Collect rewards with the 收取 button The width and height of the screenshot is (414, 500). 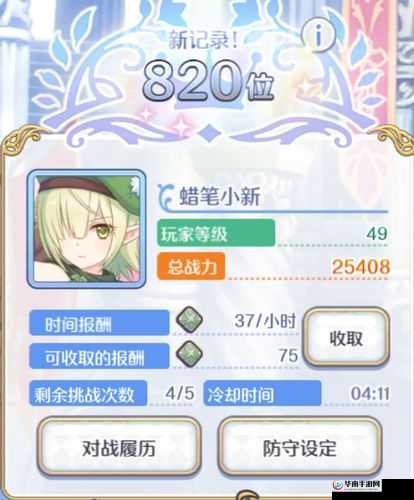click(346, 337)
